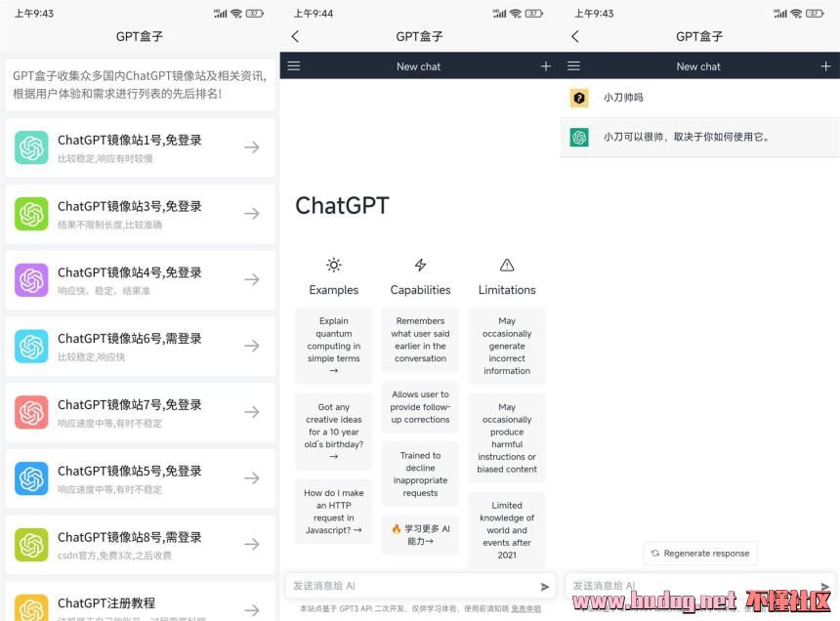Click the large ChatGPT heading
The width and height of the screenshot is (840, 621).
coord(342,206)
